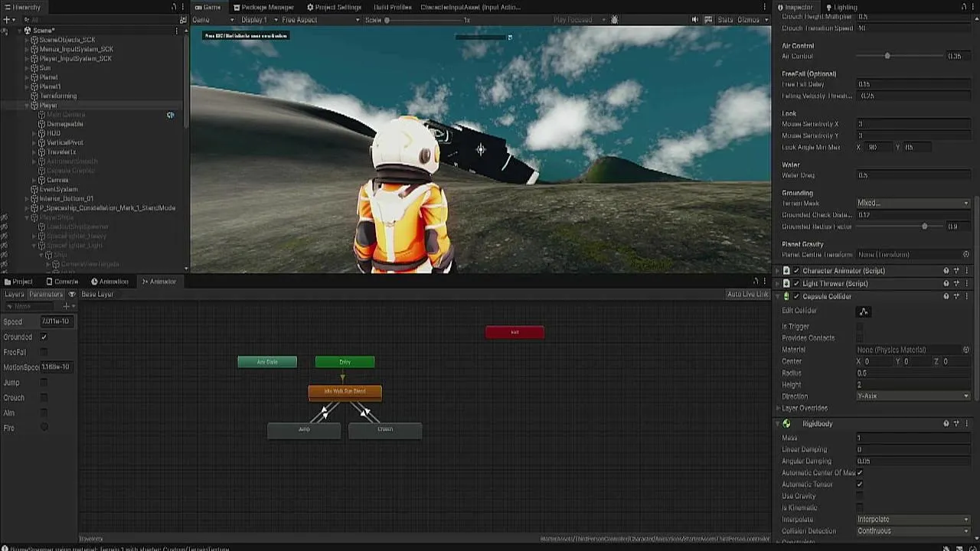The image size is (980, 551).
Task: Enable Use Gravity on Rigidbody
Action: (860, 496)
